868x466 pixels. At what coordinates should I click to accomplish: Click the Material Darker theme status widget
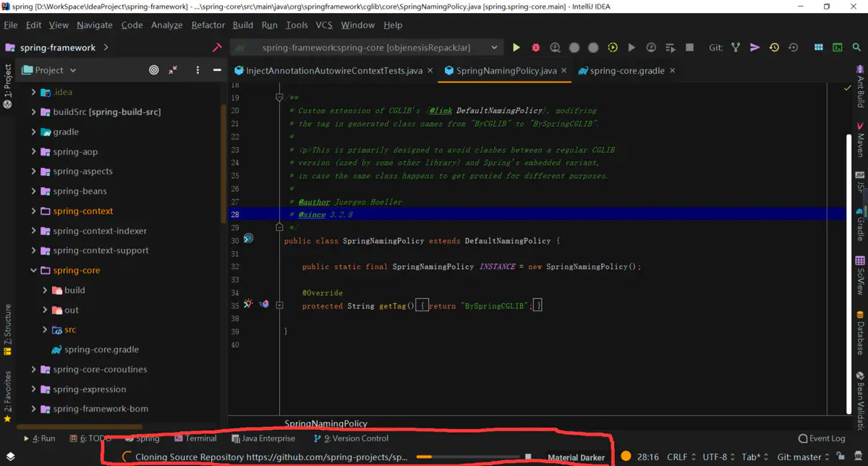tap(576, 457)
